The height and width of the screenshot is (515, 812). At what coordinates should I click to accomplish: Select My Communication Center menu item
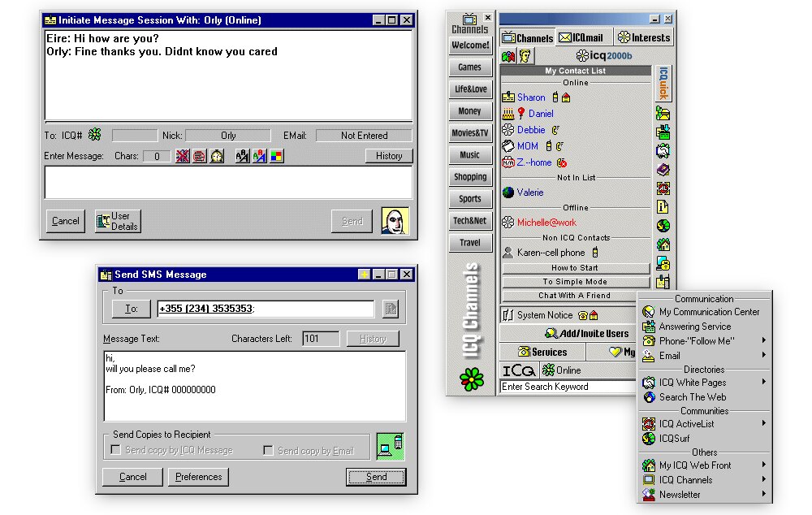(x=704, y=312)
